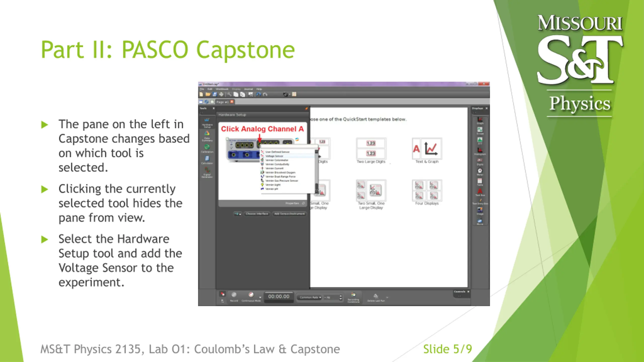
Task: Select the Four Displays template
Action: click(427, 193)
